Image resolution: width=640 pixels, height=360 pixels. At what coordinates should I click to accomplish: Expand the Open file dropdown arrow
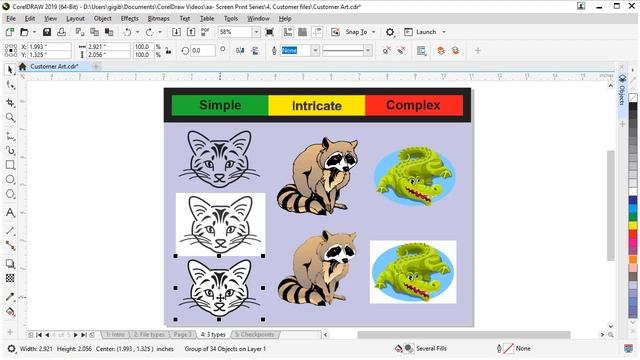[x=34, y=32]
